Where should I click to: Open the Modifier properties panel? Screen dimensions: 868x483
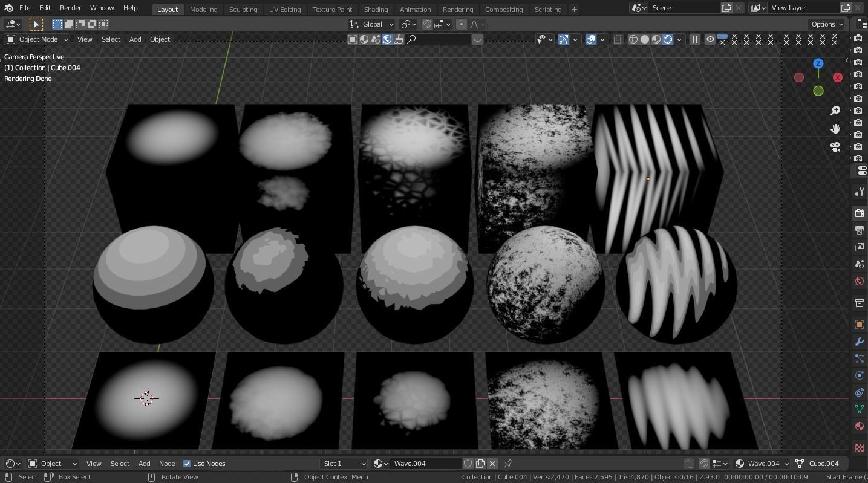(x=858, y=342)
